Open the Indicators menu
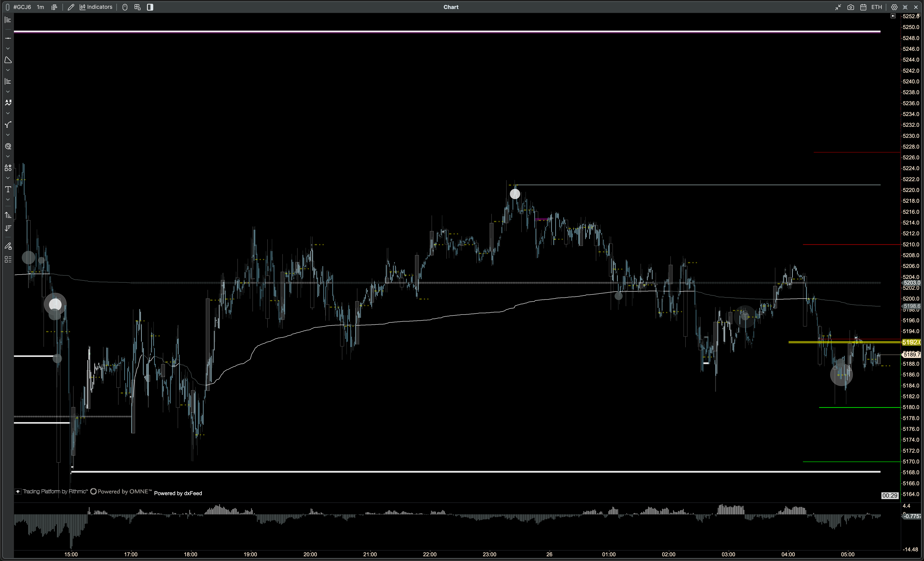 tap(96, 7)
